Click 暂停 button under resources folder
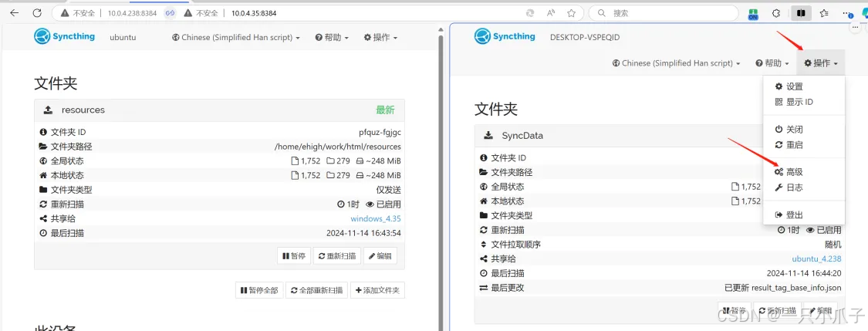Image resolution: width=868 pixels, height=331 pixels. point(294,255)
